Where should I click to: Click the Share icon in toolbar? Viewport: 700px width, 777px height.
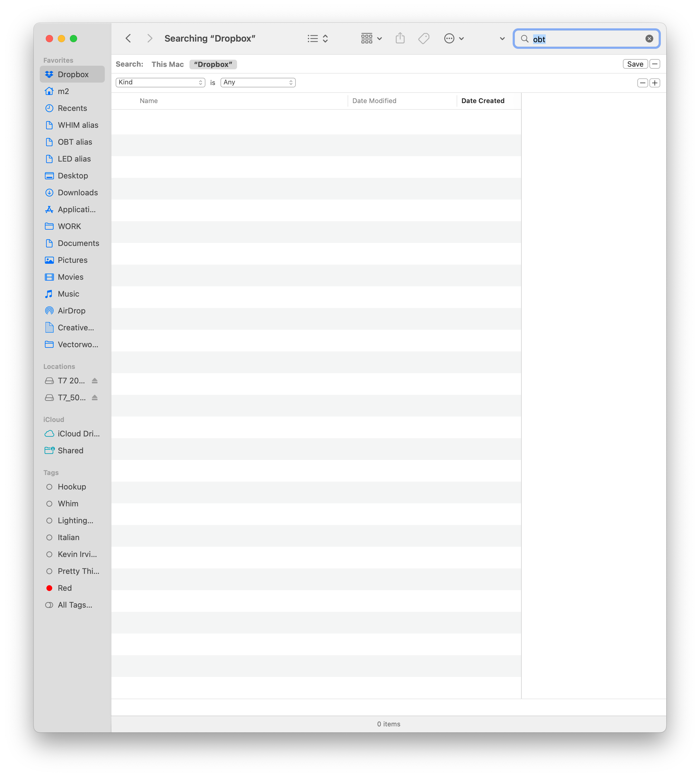400,39
